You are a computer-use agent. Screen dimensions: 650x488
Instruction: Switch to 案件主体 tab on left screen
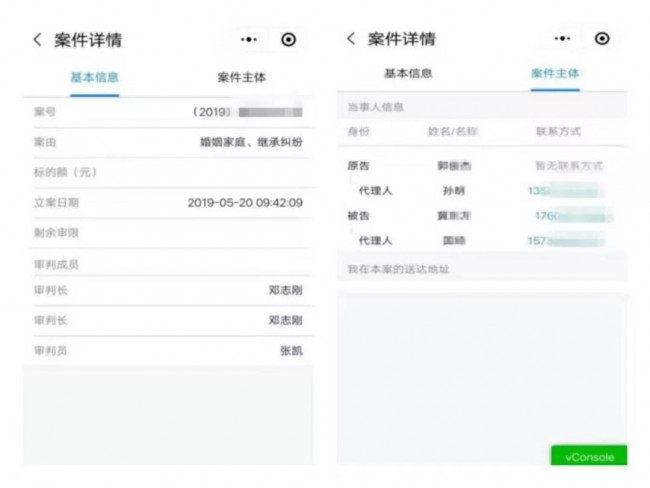pos(242,78)
